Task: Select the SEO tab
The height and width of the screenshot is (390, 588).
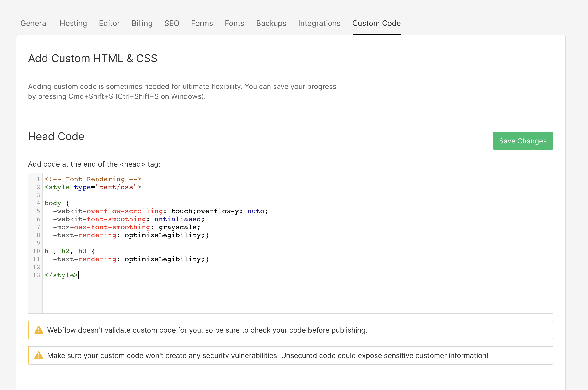Action: (x=172, y=23)
